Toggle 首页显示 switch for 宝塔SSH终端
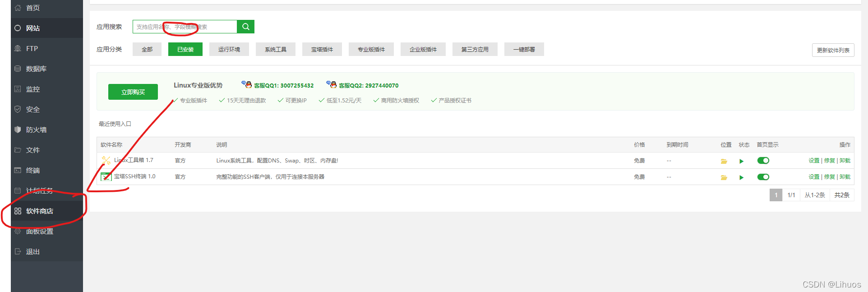This screenshot has width=868, height=292. tap(763, 177)
